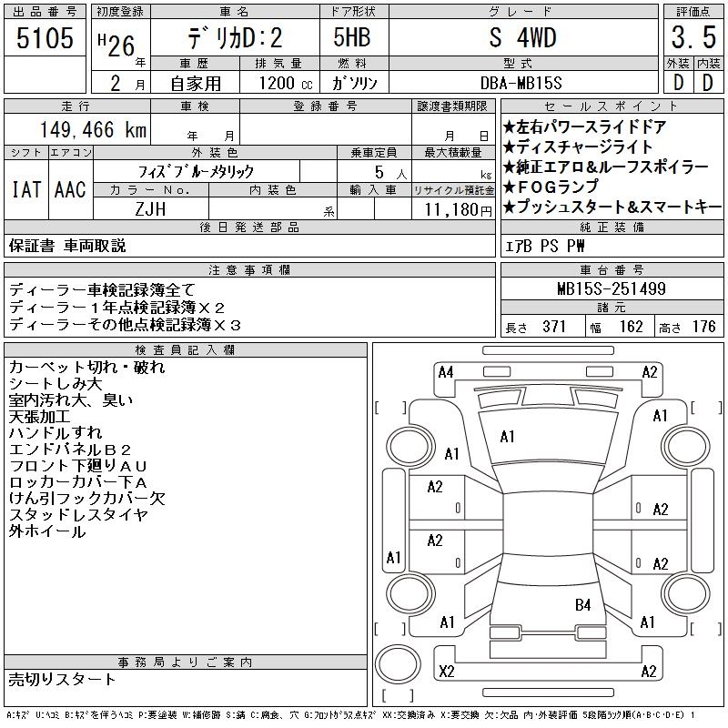Select the width value 162
The height and width of the screenshot is (728, 728).
(631, 327)
